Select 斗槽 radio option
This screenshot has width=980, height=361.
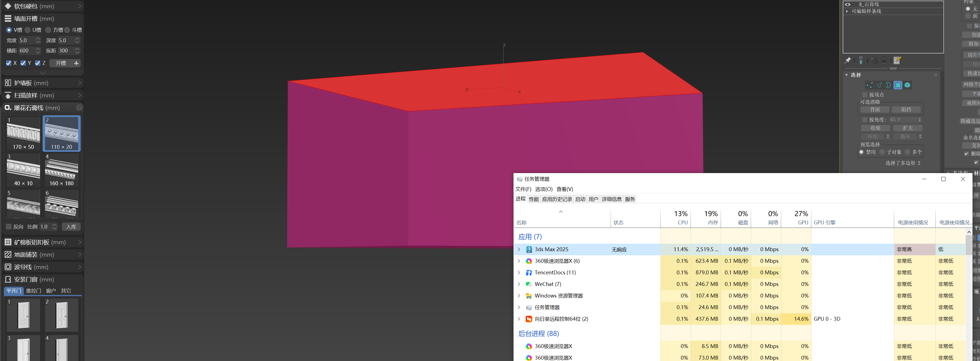click(67, 30)
